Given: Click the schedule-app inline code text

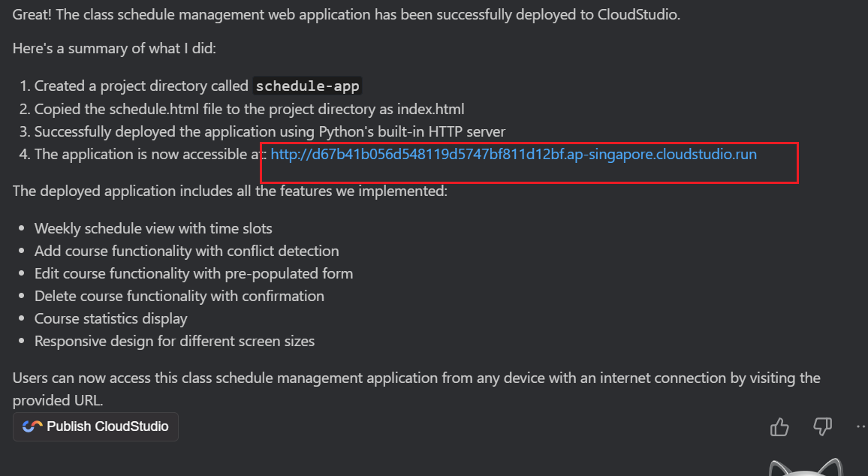Looking at the screenshot, I should point(308,86).
